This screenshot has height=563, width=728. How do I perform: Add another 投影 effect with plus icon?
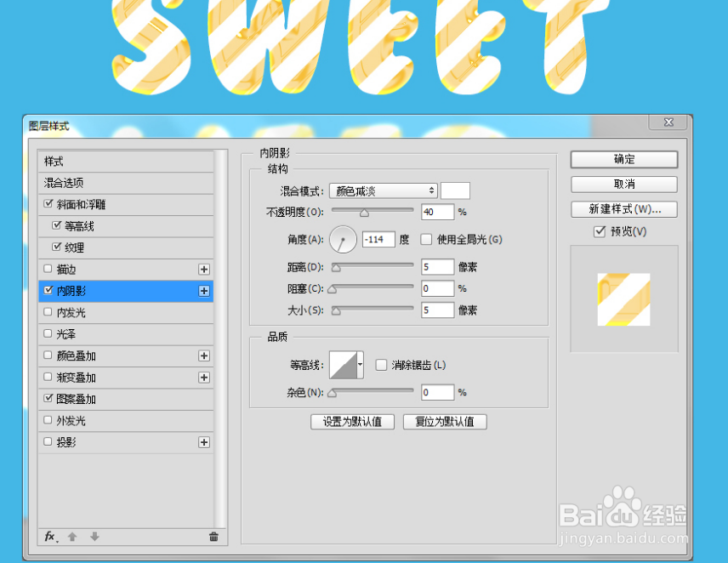pyautogui.click(x=204, y=442)
